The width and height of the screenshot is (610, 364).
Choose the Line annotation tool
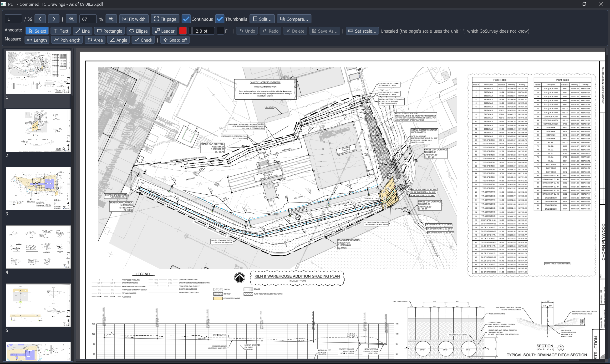point(82,31)
